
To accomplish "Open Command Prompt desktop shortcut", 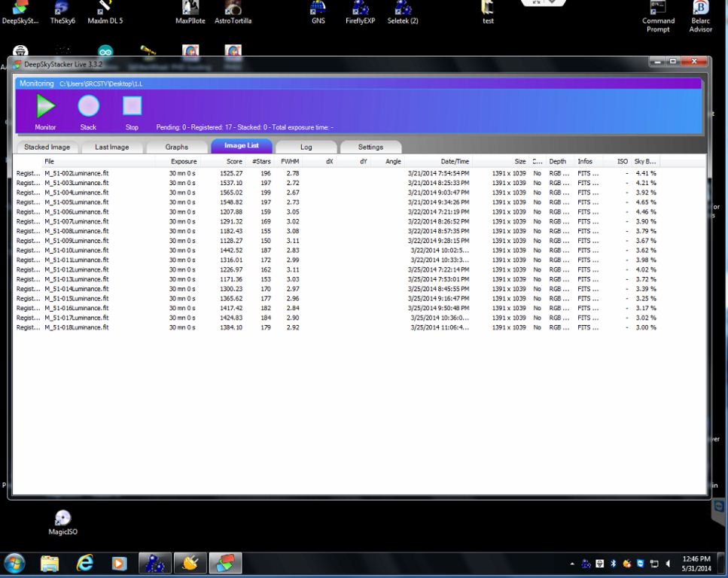I will [x=658, y=17].
